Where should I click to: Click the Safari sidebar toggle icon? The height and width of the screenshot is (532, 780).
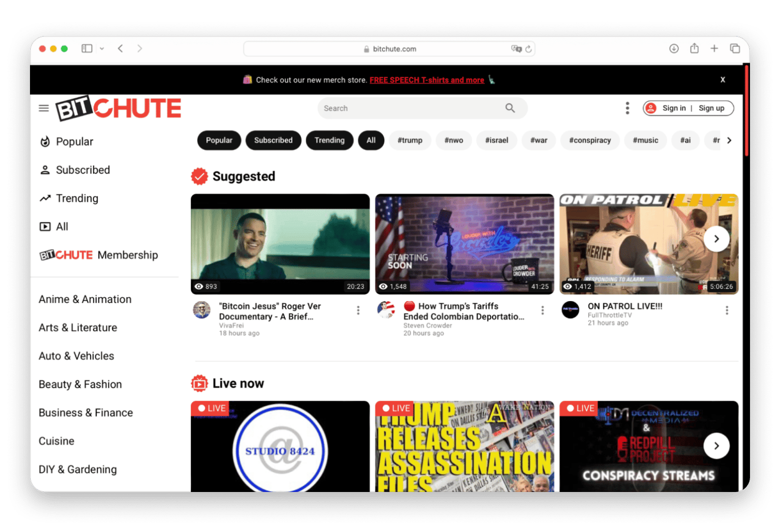pos(87,48)
